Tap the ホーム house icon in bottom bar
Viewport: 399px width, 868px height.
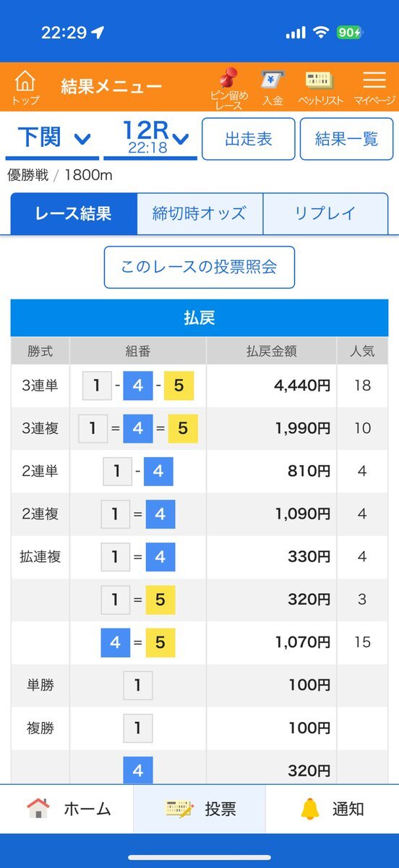click(x=38, y=808)
